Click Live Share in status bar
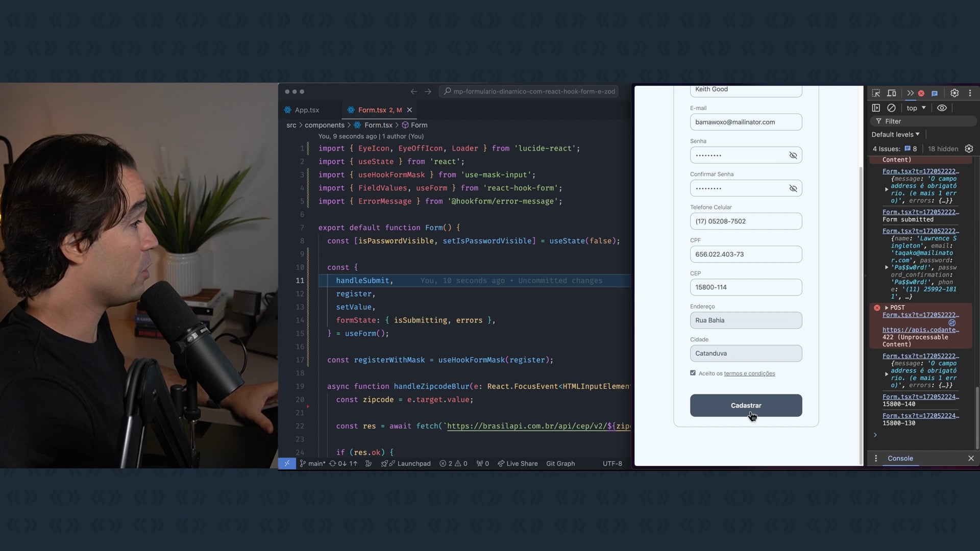The width and height of the screenshot is (980, 551). pyautogui.click(x=518, y=464)
